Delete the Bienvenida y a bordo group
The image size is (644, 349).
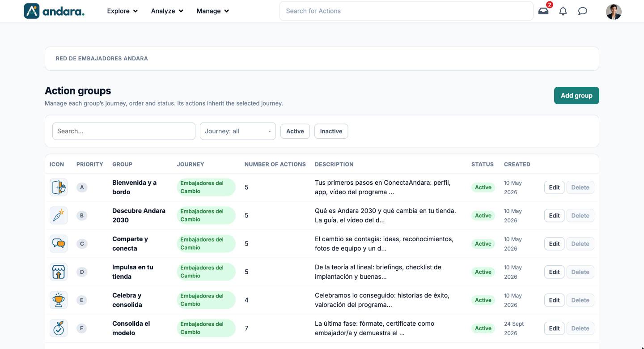[x=580, y=187]
